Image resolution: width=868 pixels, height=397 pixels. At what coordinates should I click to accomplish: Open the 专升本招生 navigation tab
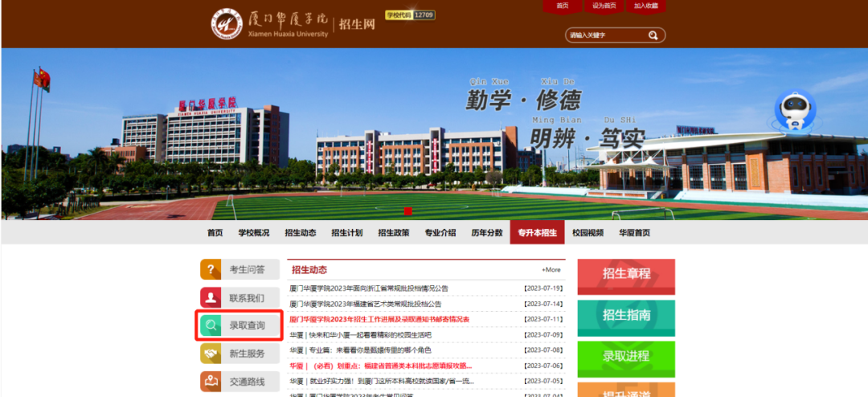537,233
